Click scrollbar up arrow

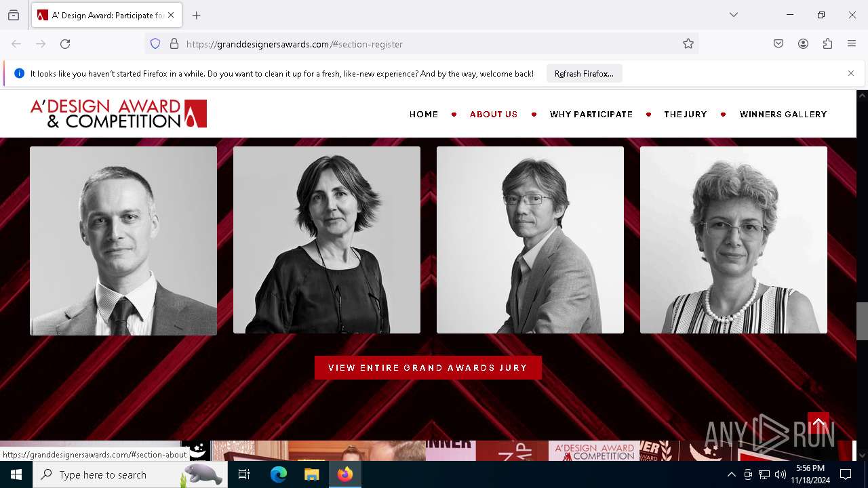(x=862, y=96)
